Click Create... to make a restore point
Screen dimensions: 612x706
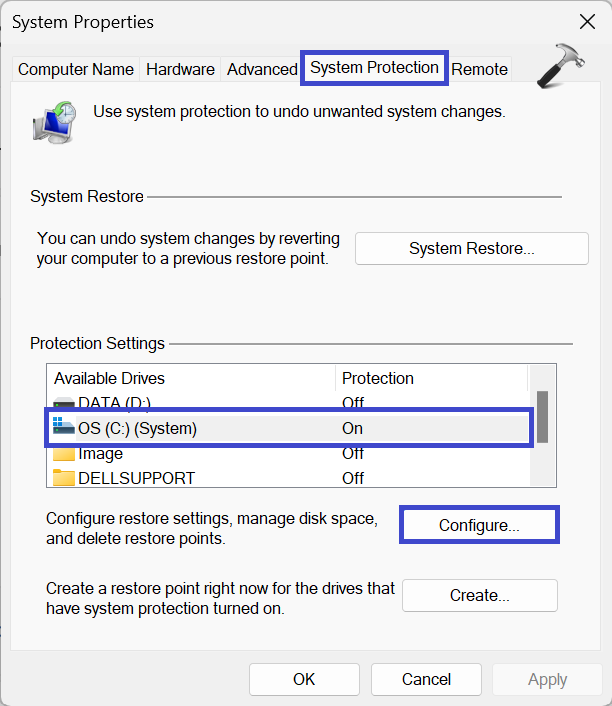click(x=480, y=595)
